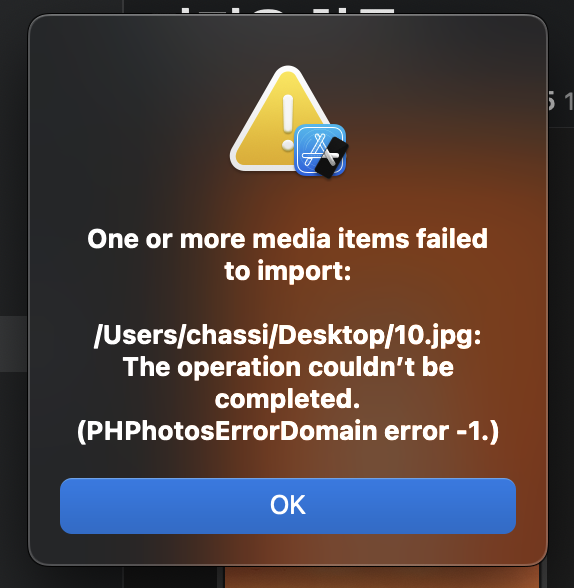This screenshot has width=574, height=588.
Task: Click the partially visible numbers at the right edge
Action: [561, 101]
